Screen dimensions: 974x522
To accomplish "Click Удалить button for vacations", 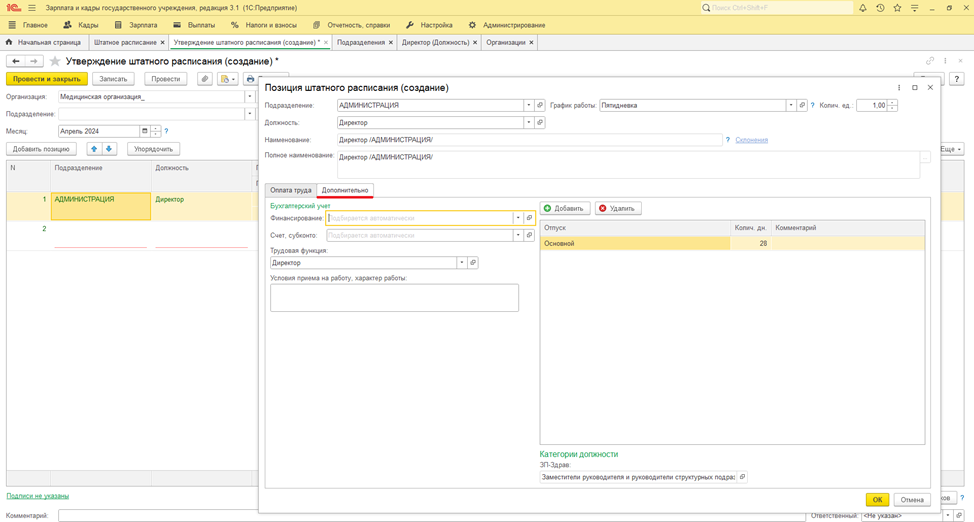I will click(x=618, y=208).
